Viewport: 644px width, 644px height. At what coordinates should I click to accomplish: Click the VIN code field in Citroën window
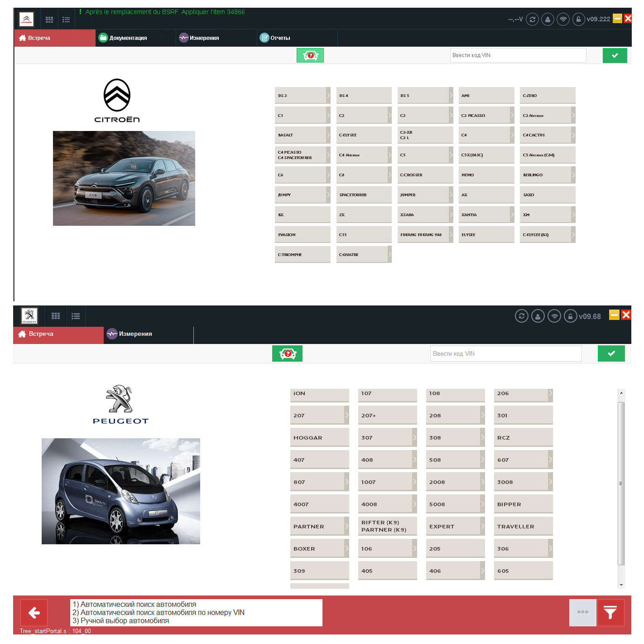pyautogui.click(x=518, y=55)
